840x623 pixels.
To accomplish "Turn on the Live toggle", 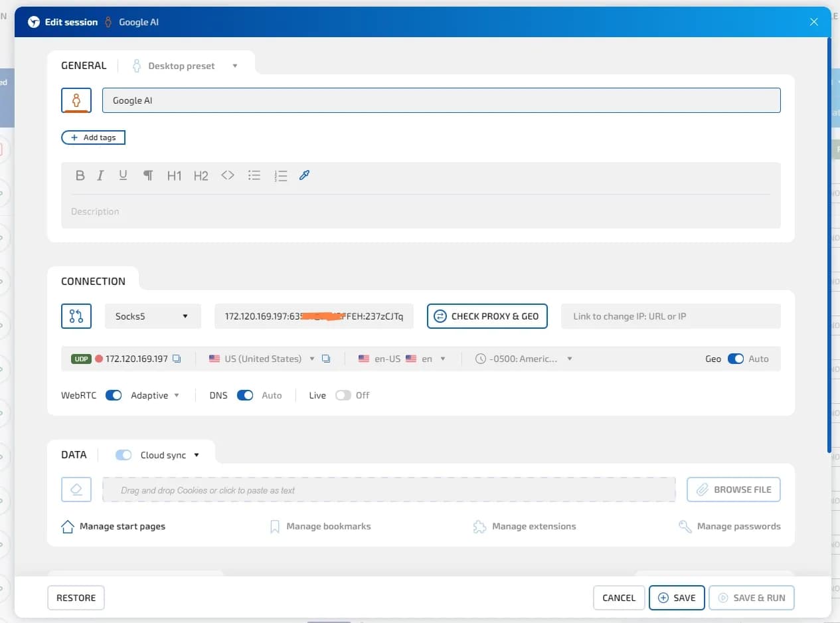I will point(343,395).
